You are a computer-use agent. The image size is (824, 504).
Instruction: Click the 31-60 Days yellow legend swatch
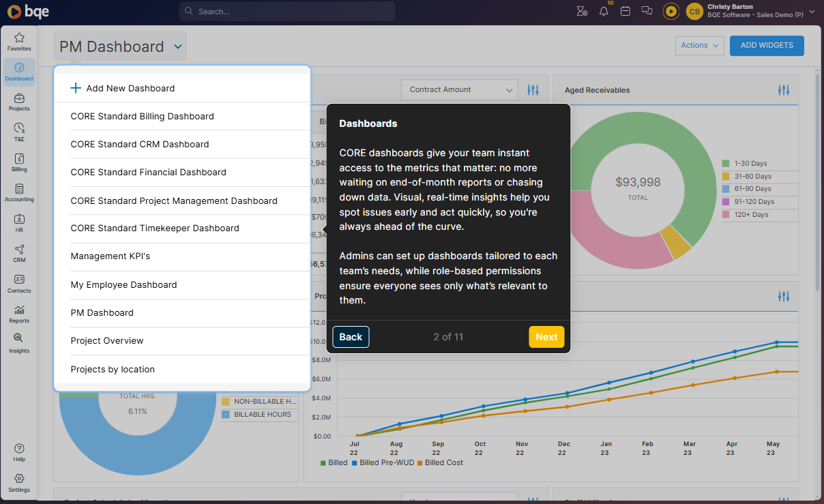point(726,177)
